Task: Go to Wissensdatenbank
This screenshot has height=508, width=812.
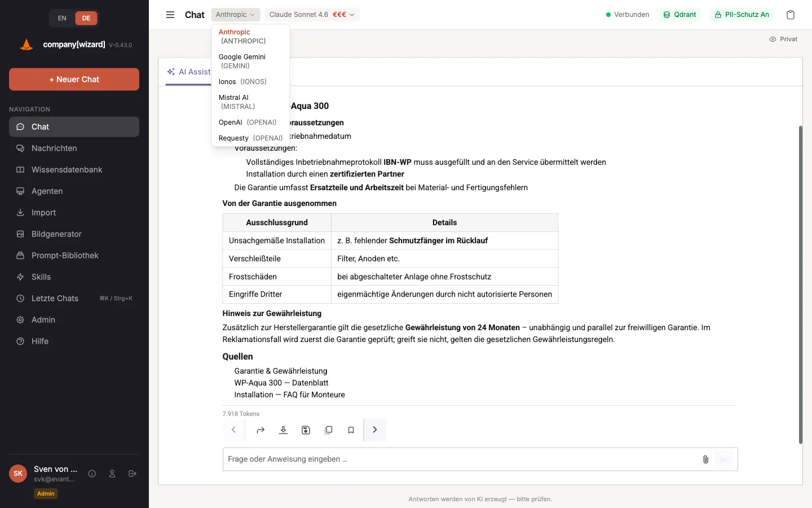Action: pyautogui.click(x=74, y=170)
